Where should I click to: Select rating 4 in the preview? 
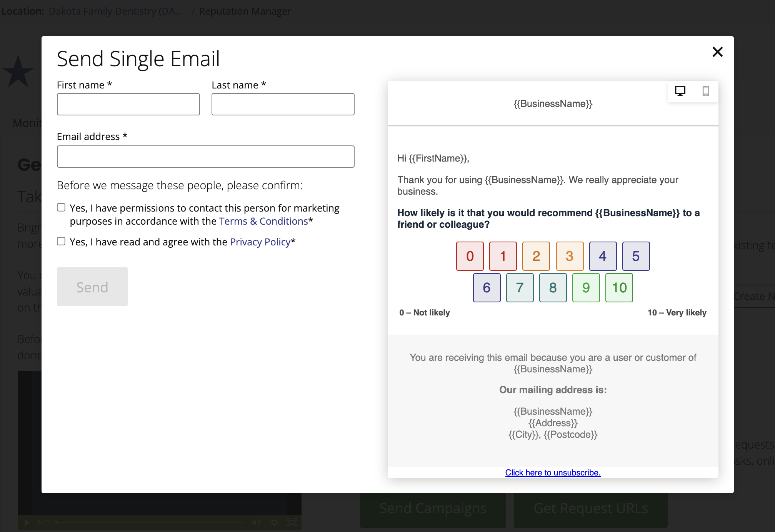point(603,256)
